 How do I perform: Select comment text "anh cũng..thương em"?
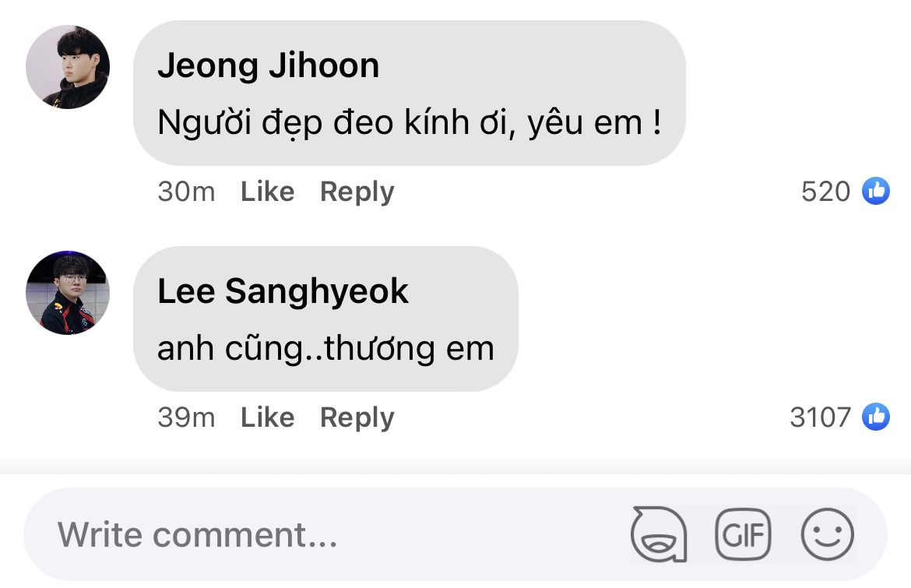325,348
